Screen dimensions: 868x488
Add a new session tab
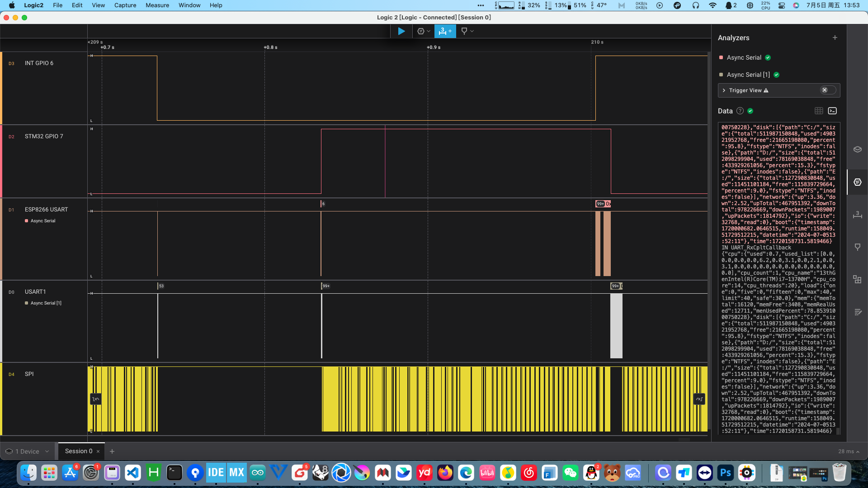(x=112, y=451)
